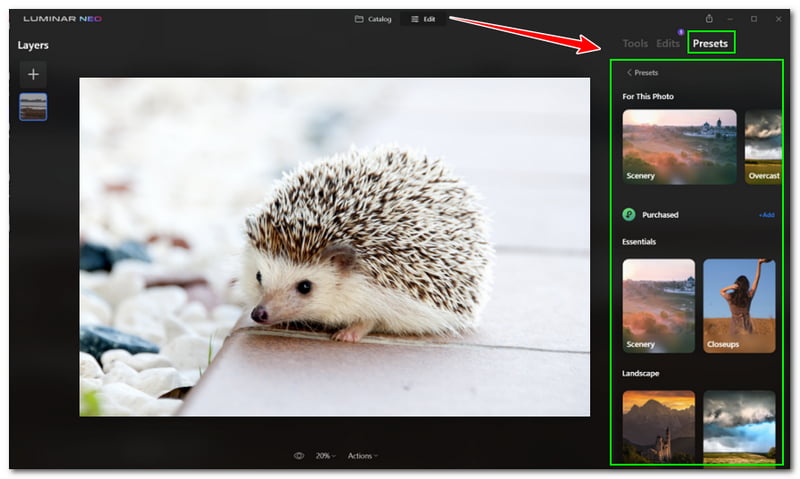800x479 pixels.
Task: Open the 20% zoom level dropdown
Action: (x=326, y=456)
